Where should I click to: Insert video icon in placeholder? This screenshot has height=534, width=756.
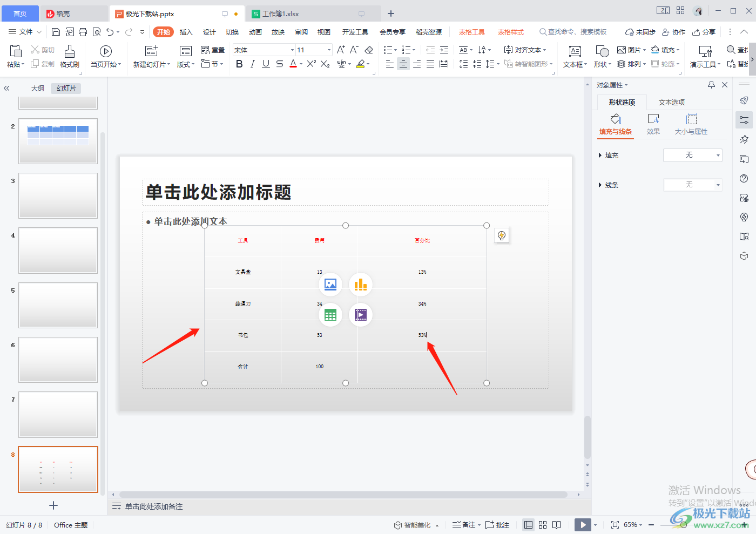coord(361,314)
